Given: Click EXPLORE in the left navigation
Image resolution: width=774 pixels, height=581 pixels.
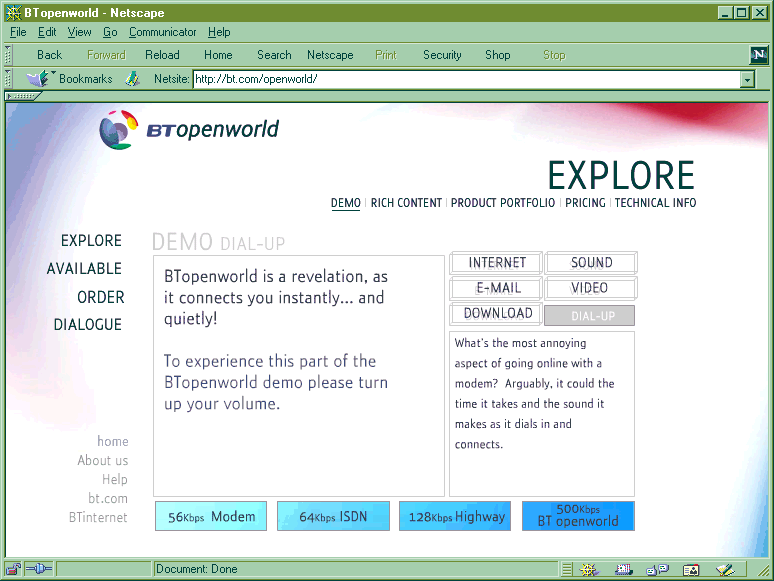Looking at the screenshot, I should click(x=91, y=240).
